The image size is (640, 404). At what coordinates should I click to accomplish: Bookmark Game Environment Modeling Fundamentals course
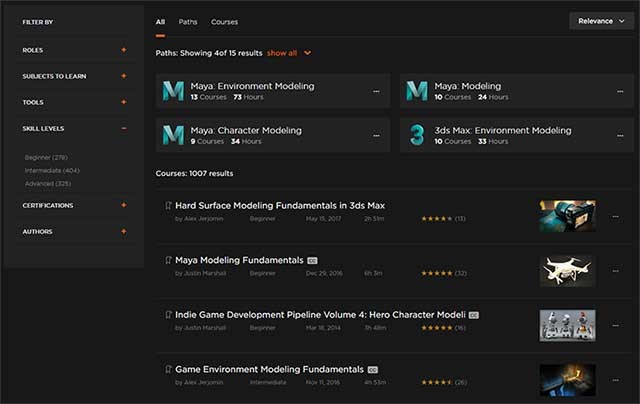tap(168, 369)
